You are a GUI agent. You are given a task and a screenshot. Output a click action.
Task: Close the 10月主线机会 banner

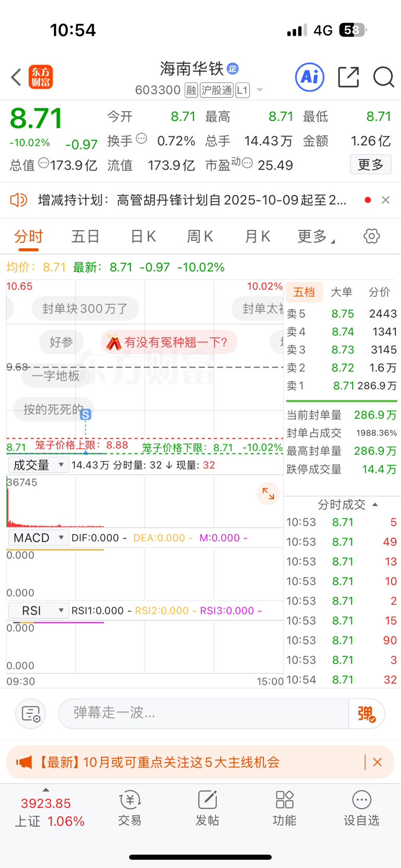(x=378, y=762)
